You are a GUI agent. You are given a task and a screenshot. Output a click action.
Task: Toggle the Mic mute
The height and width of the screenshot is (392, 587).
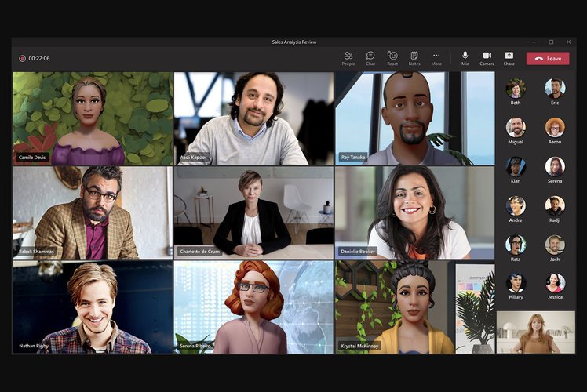[465, 58]
